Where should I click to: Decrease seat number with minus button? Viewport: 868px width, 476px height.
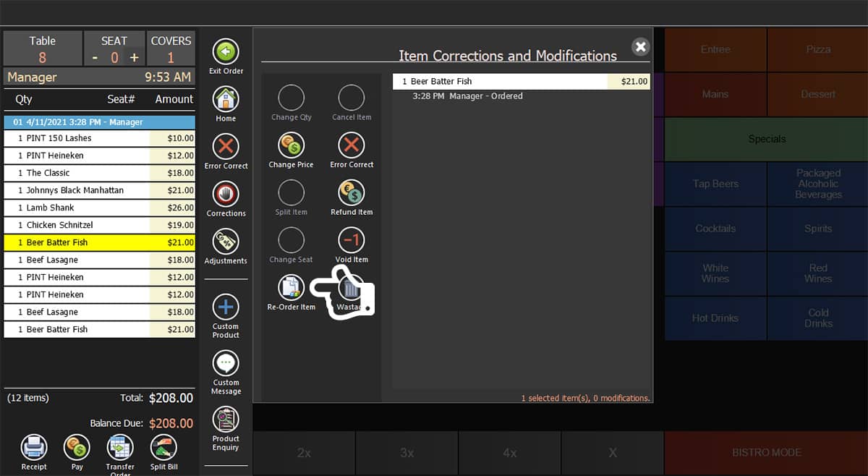point(95,58)
